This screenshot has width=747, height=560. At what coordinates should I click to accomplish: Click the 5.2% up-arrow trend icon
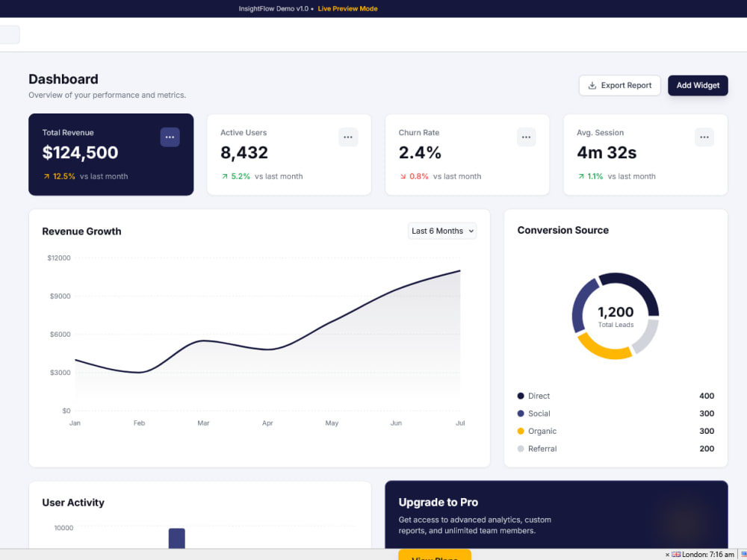click(x=224, y=176)
